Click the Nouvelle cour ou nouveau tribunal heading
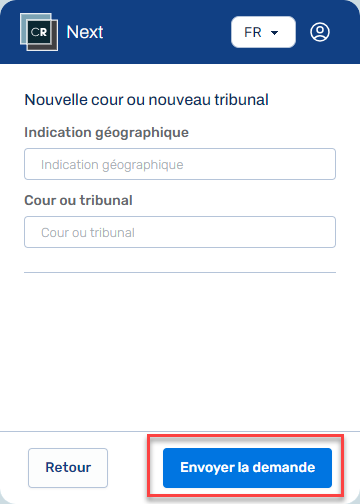Screen dimensions: 360x504 tap(146, 100)
